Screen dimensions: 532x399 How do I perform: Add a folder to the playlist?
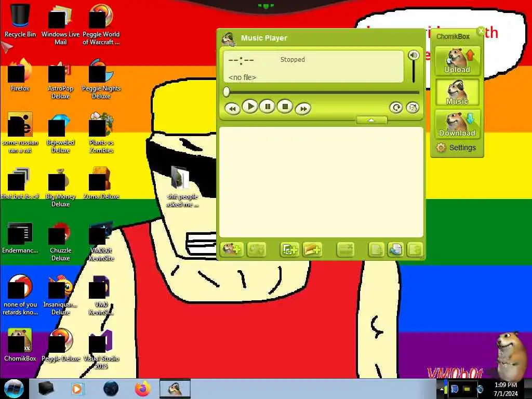click(x=312, y=250)
